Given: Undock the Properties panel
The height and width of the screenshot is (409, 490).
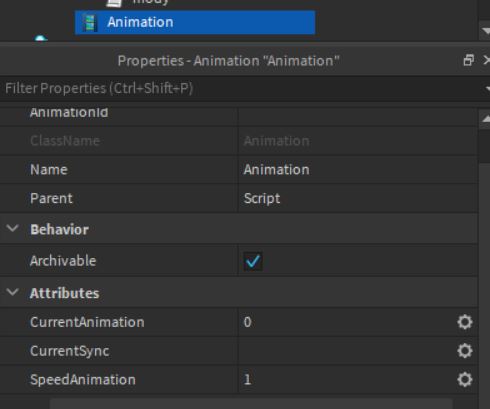Looking at the screenshot, I should (469, 60).
